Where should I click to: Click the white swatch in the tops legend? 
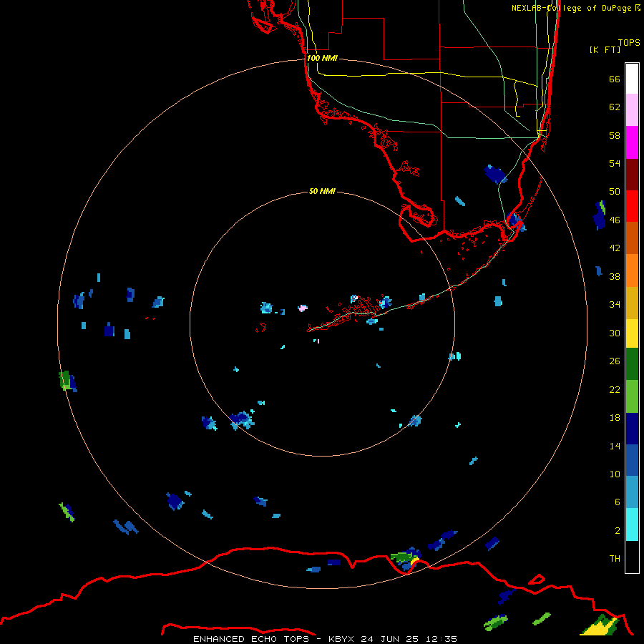(x=632, y=79)
